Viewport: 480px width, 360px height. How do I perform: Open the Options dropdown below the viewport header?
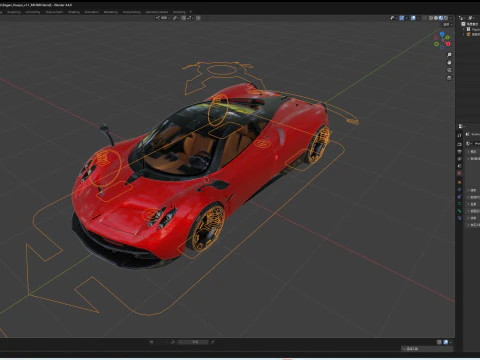click(x=447, y=25)
